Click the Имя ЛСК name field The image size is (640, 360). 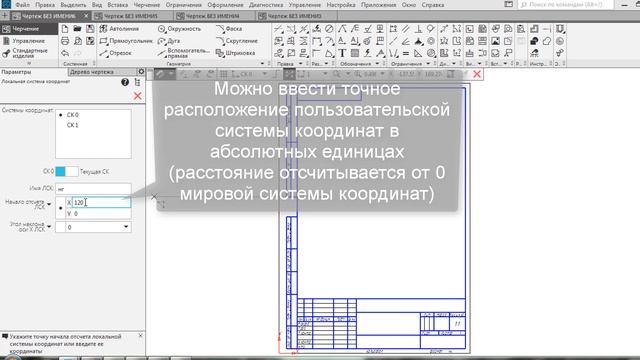click(93, 189)
